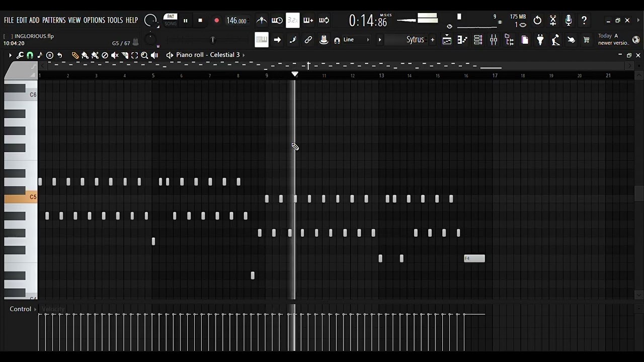Open the plugin picker plug icon
644x362 pixels.
point(540,40)
